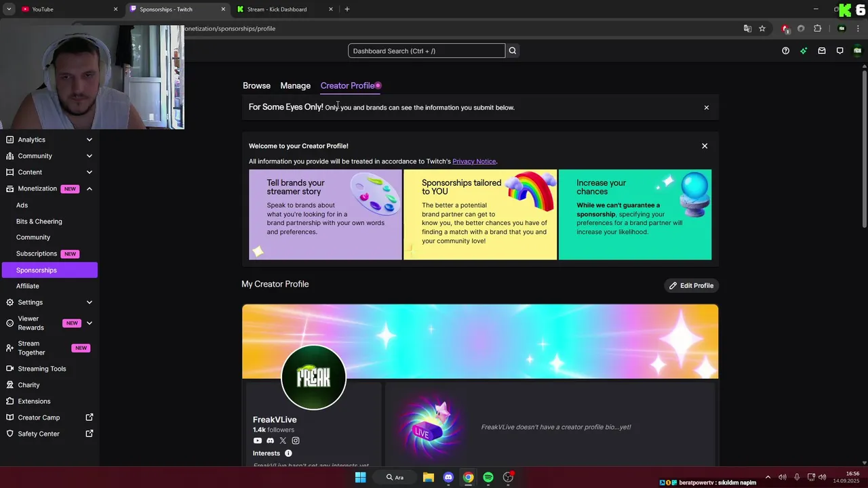Open Extensions in sidebar
Screen dimensions: 868x488
tap(49, 401)
